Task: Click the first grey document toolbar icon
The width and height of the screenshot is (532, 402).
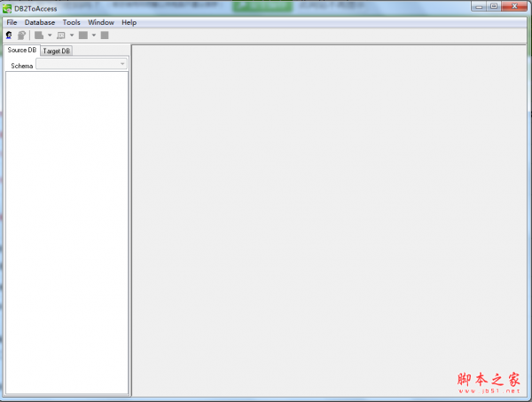Action: (39, 35)
